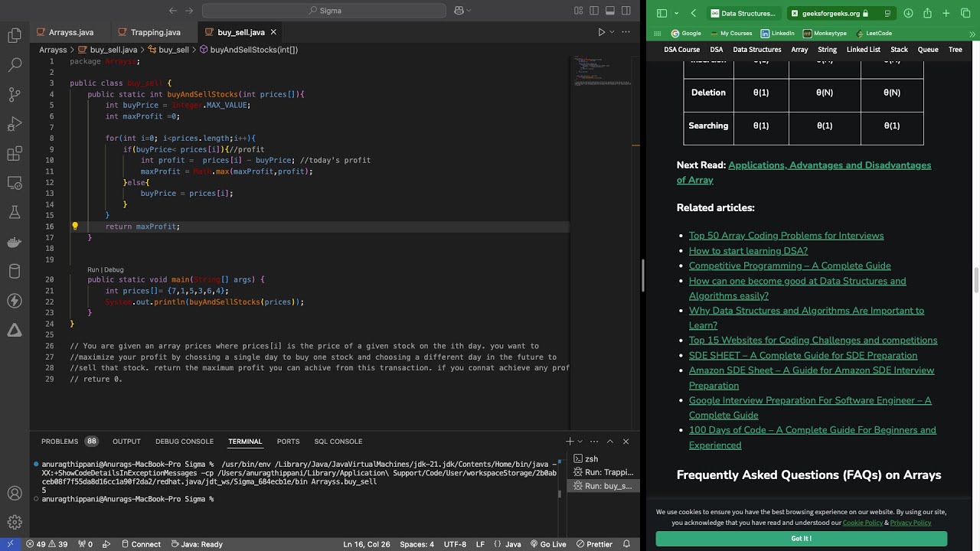
Task: Open the Testing beaker view
Action: (x=15, y=212)
